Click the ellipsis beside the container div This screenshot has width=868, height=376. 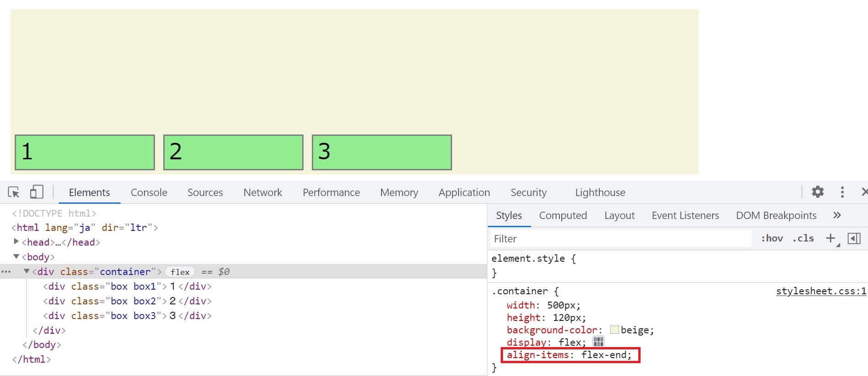point(6,272)
